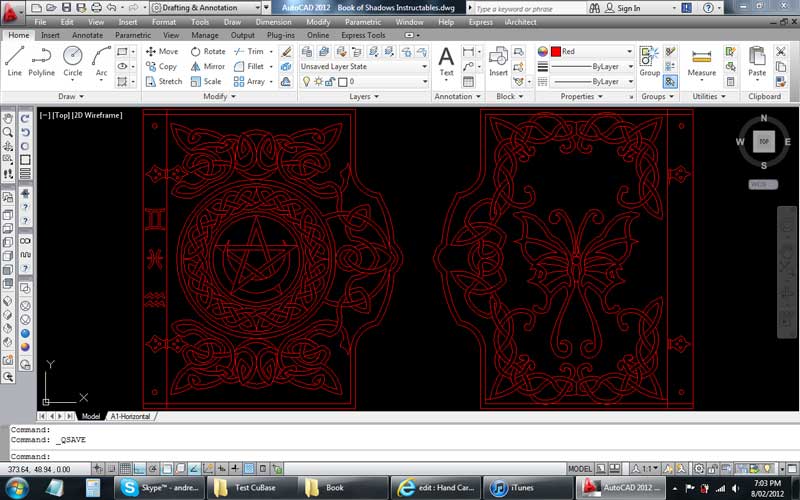
Task: Select the Polyline tool
Action: 41,61
